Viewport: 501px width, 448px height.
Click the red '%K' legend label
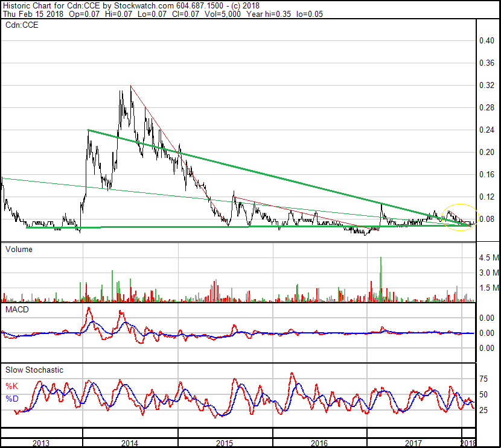(12, 386)
